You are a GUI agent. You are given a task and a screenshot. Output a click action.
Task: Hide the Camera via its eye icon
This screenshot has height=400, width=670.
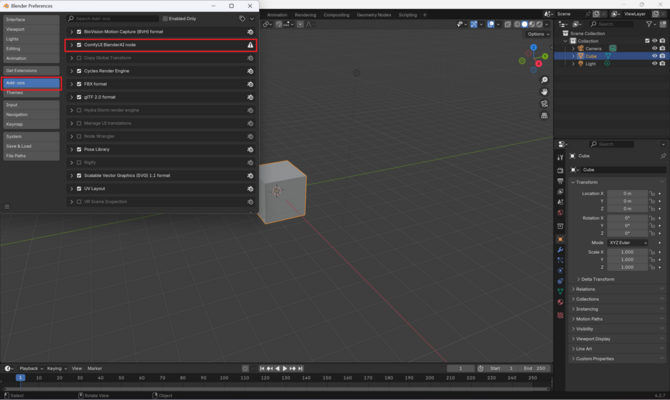coord(654,48)
